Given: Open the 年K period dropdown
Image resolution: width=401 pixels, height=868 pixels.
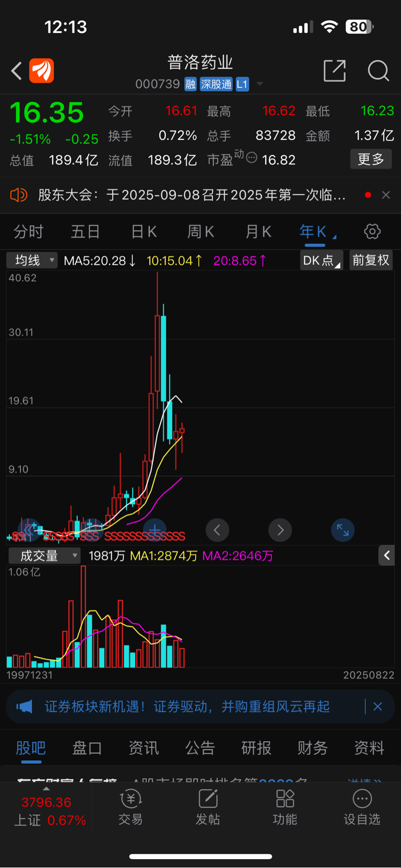Looking at the screenshot, I should click(317, 232).
